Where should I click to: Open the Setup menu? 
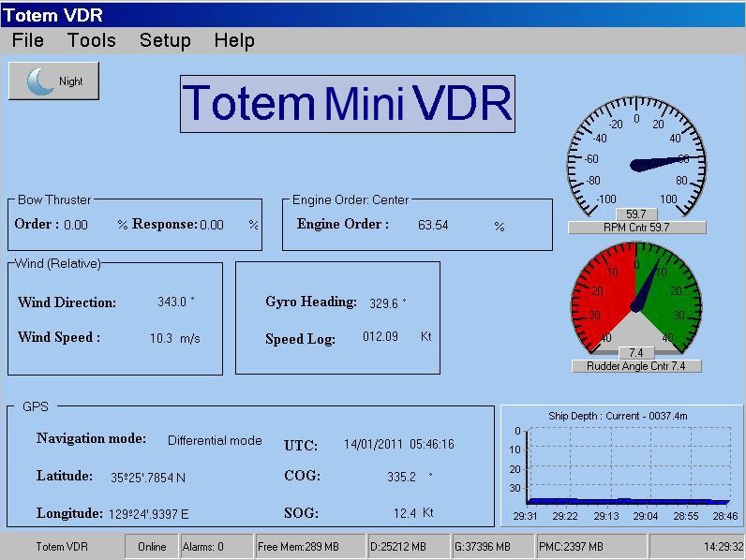click(165, 40)
